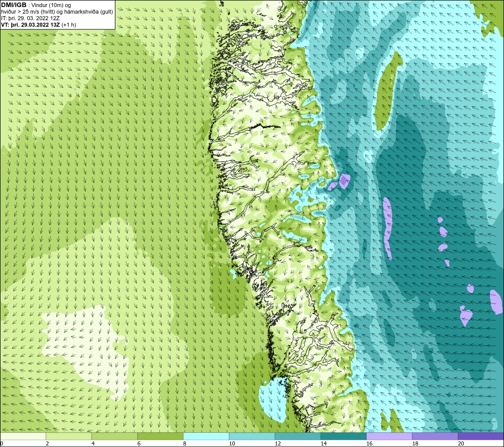Click the "IT: þri. 29. 03. 2022 12Z" line
Image resolution: width=504 pixels, height=447 pixels.
[30, 18]
